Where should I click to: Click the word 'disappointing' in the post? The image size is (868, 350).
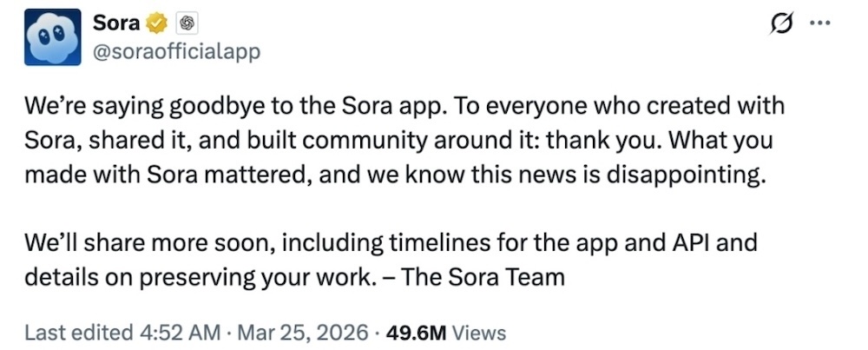point(686,175)
